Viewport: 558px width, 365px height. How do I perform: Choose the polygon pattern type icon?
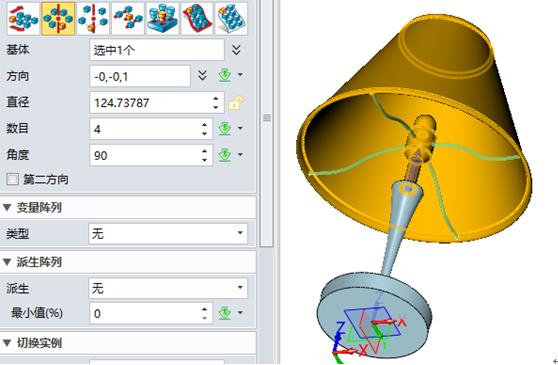pyautogui.click(x=93, y=18)
